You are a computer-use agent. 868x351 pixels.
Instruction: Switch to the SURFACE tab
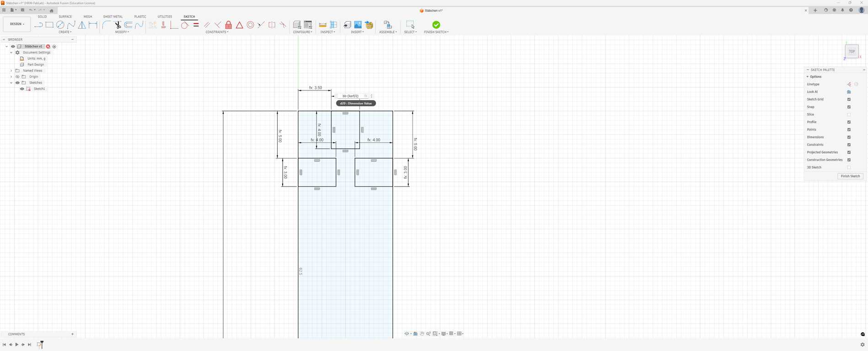click(x=65, y=16)
